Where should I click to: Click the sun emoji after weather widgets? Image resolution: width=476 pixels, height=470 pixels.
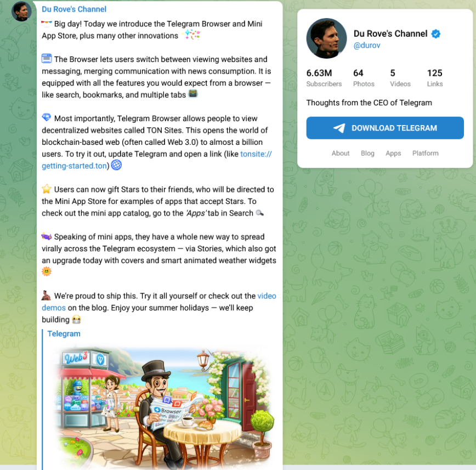(x=47, y=271)
